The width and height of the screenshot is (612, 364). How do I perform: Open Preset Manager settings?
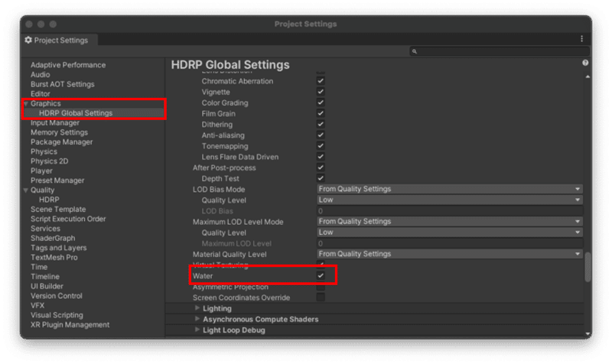[57, 180]
